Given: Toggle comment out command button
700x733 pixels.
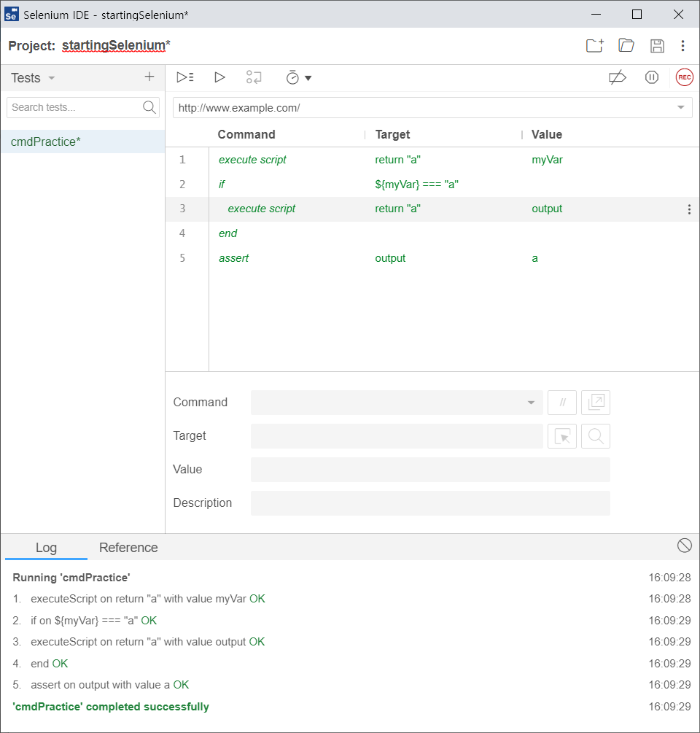Looking at the screenshot, I should [562, 403].
